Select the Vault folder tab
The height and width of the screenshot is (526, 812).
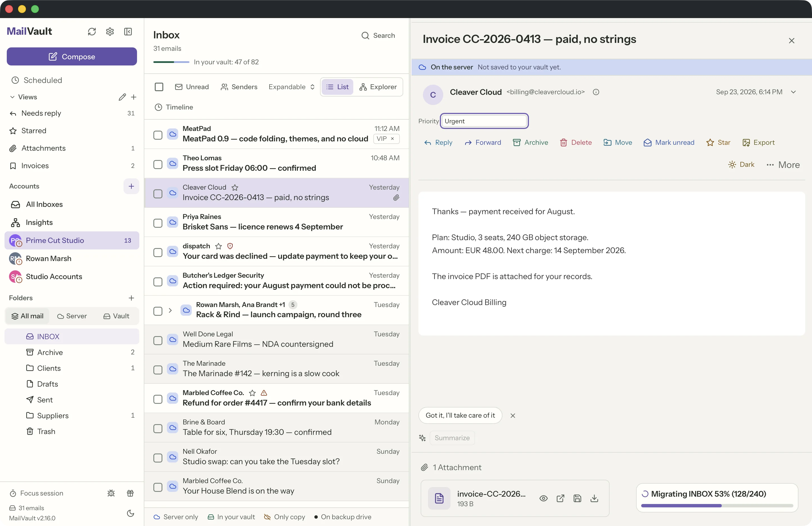[116, 316]
